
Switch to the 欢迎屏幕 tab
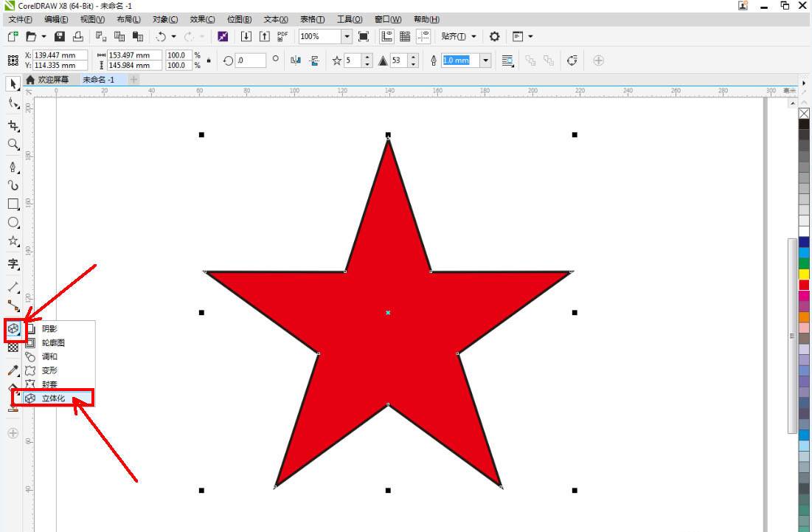(x=52, y=80)
